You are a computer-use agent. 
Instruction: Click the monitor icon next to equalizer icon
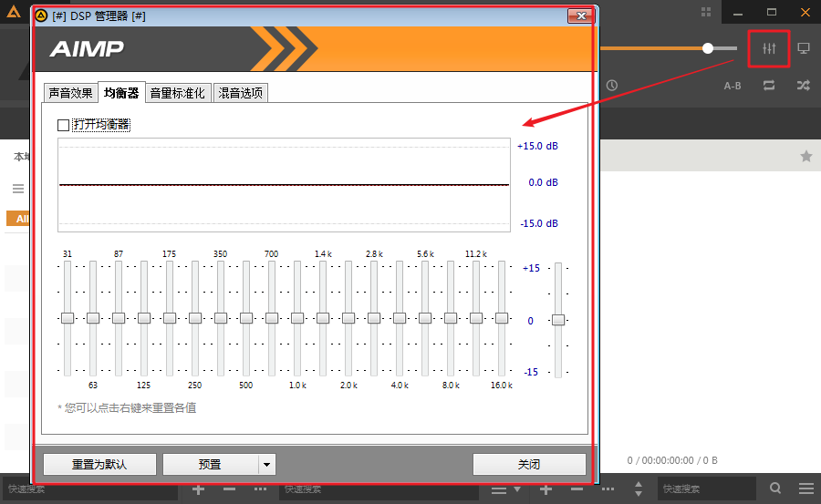tap(803, 48)
